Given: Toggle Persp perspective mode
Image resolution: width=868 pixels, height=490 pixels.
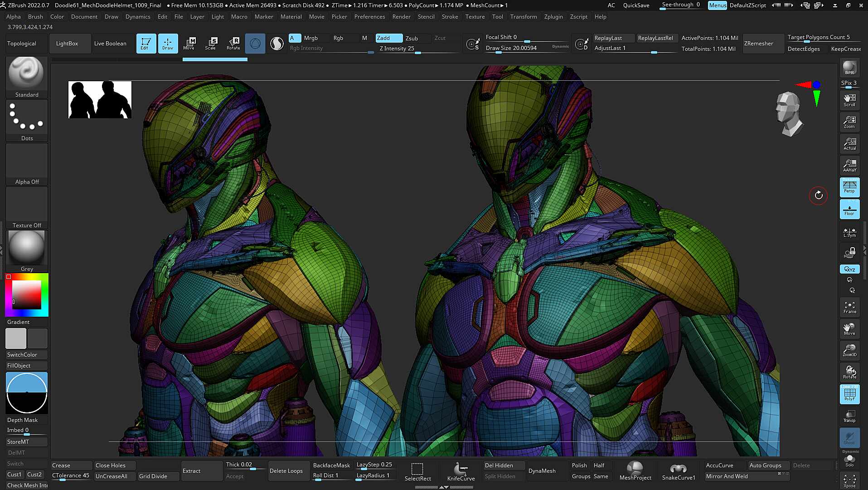Looking at the screenshot, I should pos(850,187).
